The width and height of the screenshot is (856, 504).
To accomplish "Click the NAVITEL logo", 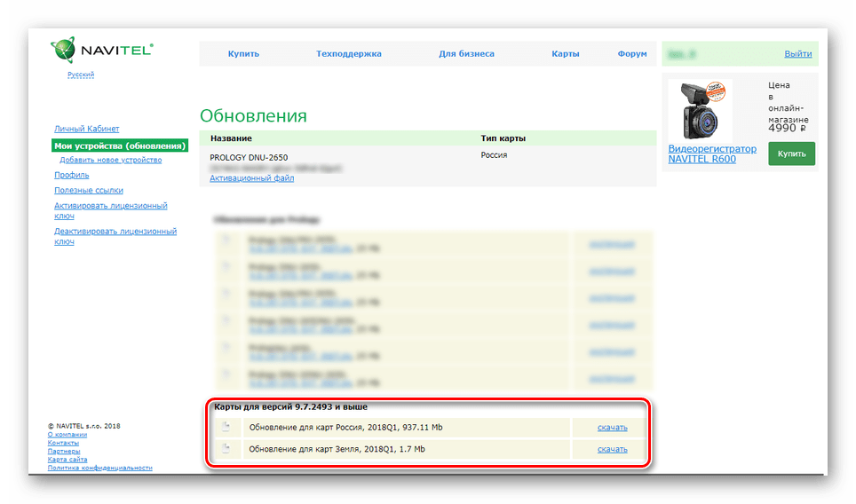I will pos(101,50).
